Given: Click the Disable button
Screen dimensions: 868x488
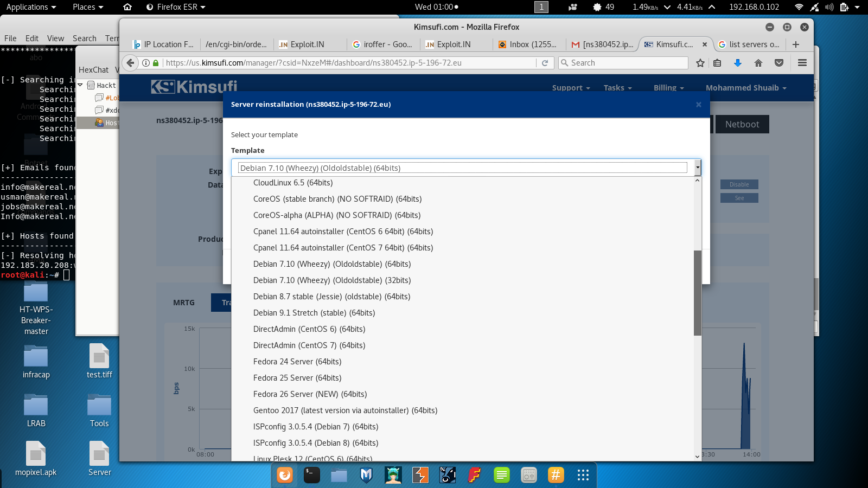Looking at the screenshot, I should pos(739,184).
